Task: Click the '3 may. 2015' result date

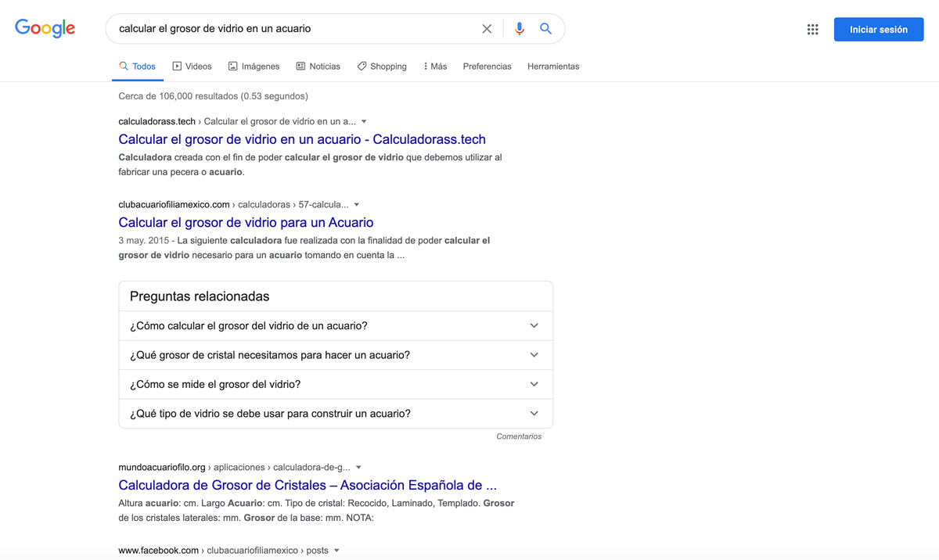Action: [x=145, y=241]
